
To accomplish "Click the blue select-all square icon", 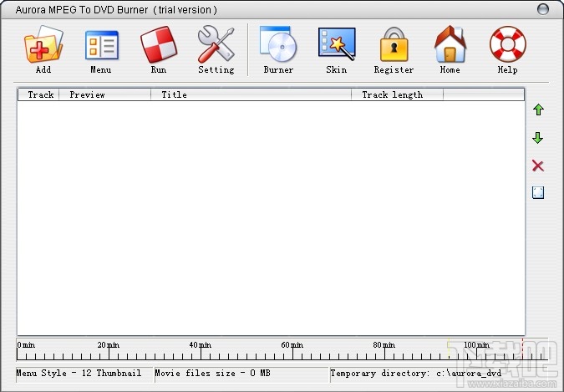I will point(538,192).
